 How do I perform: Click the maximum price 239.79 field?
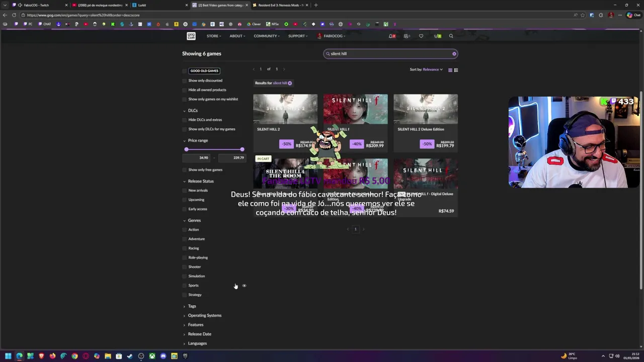232,158
